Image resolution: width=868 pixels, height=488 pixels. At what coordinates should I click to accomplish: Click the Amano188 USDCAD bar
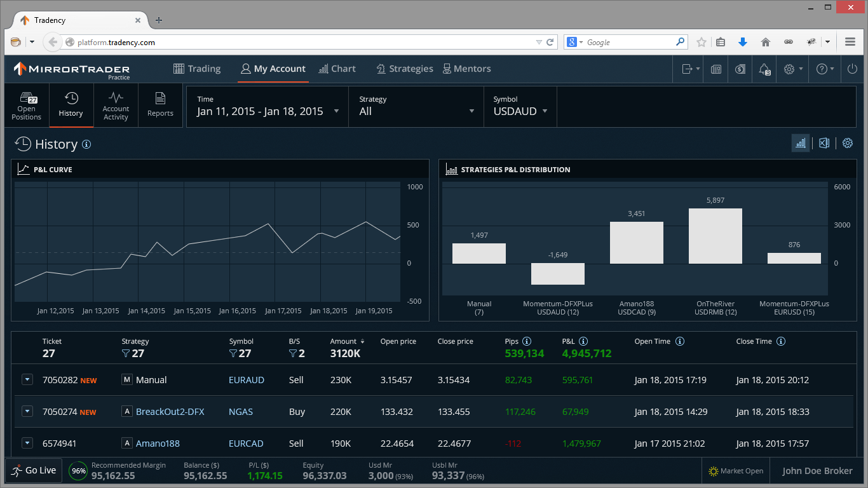point(637,243)
